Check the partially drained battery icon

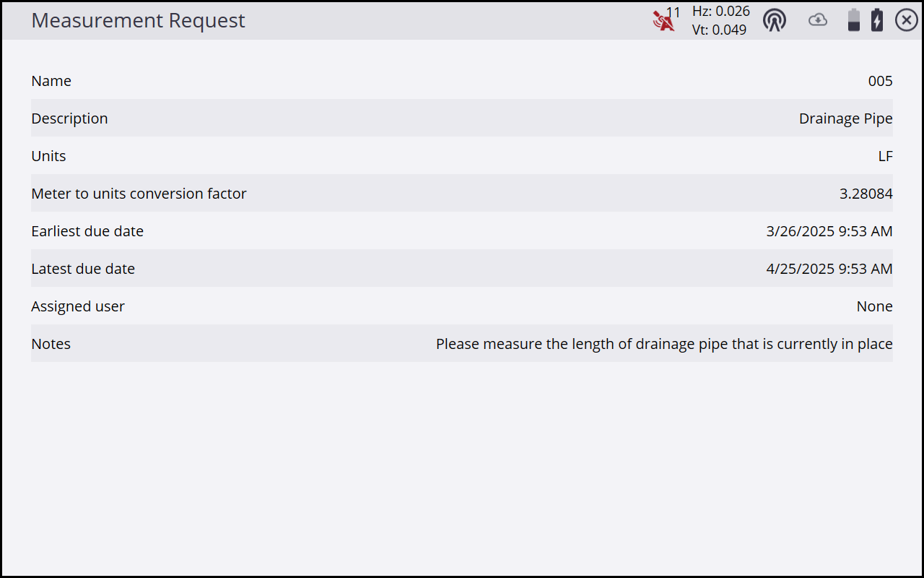point(854,20)
